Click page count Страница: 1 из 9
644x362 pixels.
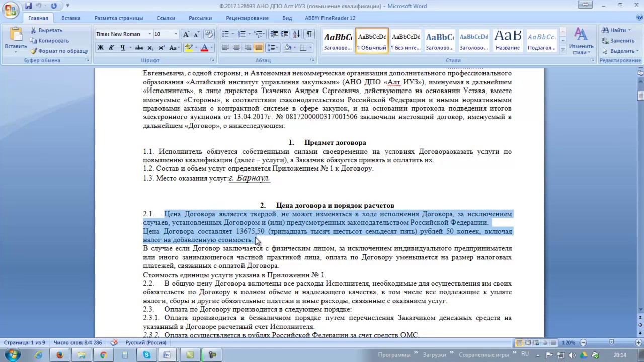(x=24, y=342)
